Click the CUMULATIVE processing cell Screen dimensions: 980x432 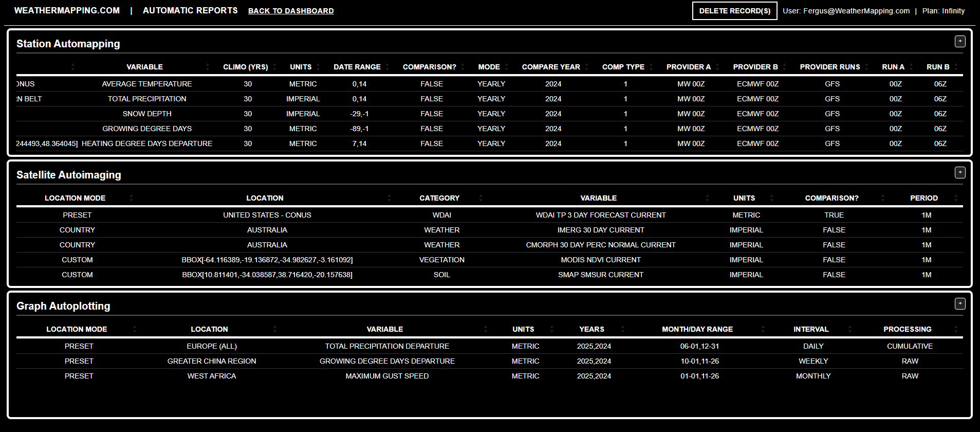click(x=910, y=346)
